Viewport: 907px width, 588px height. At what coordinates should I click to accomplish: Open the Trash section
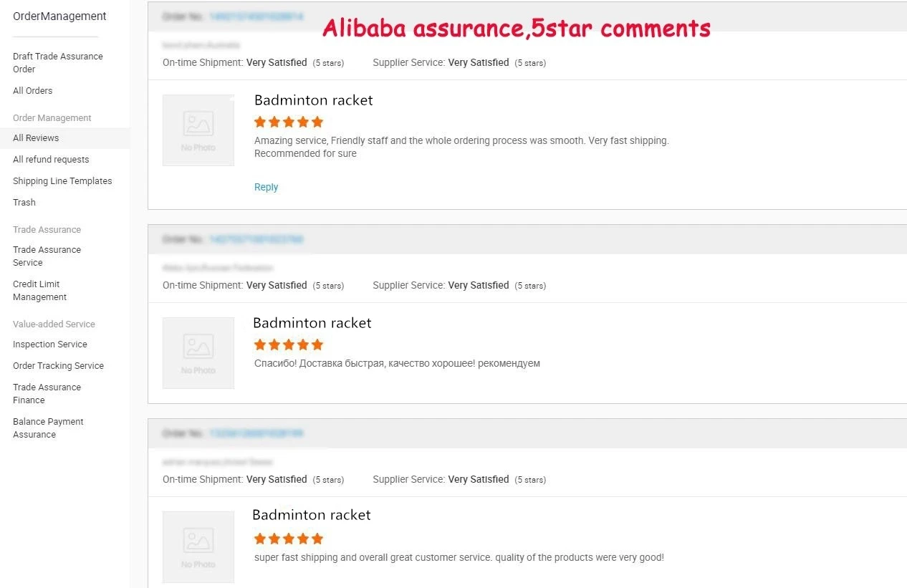[24, 203]
